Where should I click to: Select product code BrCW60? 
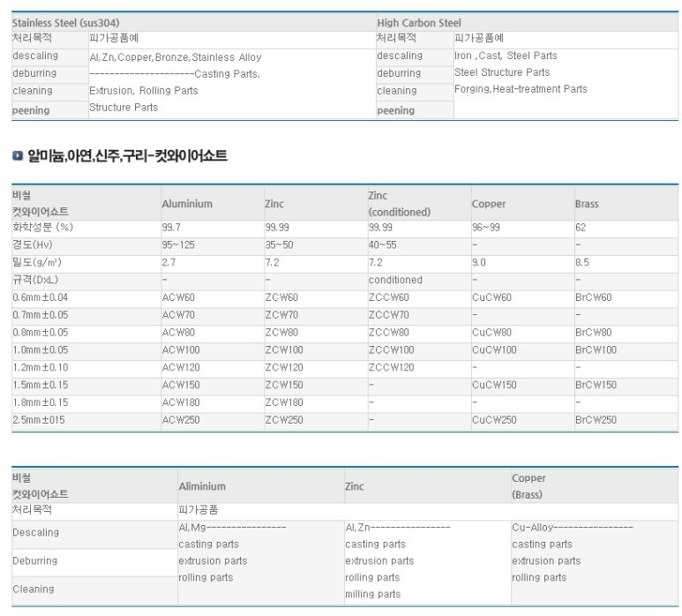pos(593,297)
